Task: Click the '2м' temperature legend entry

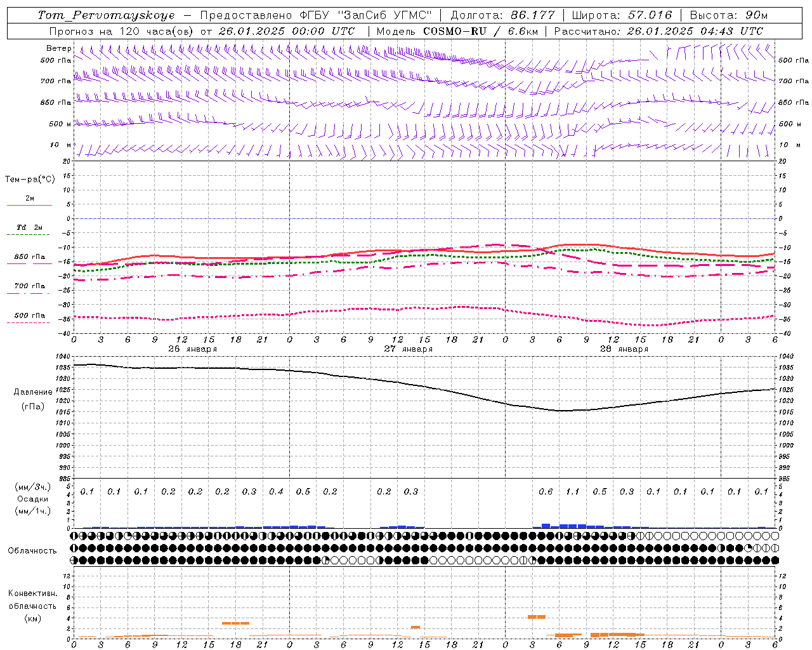Action: [30, 199]
